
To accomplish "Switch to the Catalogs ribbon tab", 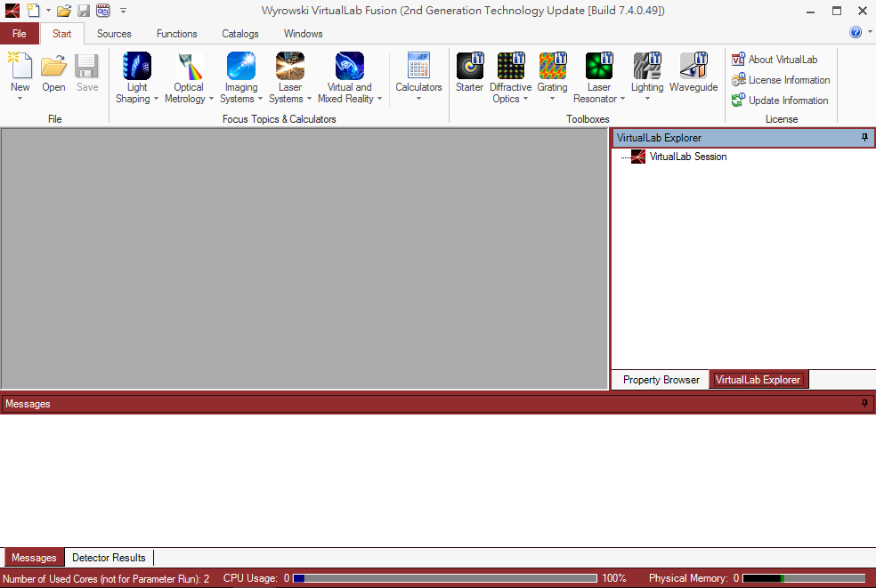I will (240, 34).
